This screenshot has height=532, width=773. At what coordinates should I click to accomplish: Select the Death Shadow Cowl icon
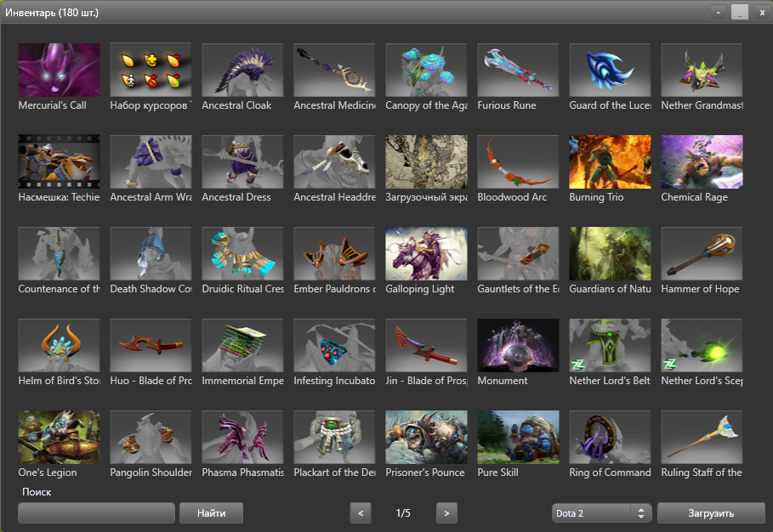(151, 254)
